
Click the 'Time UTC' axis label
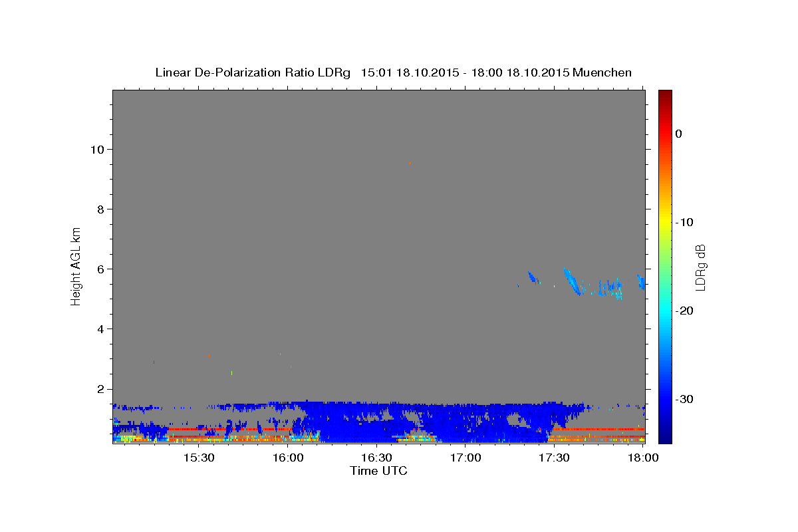(378, 471)
